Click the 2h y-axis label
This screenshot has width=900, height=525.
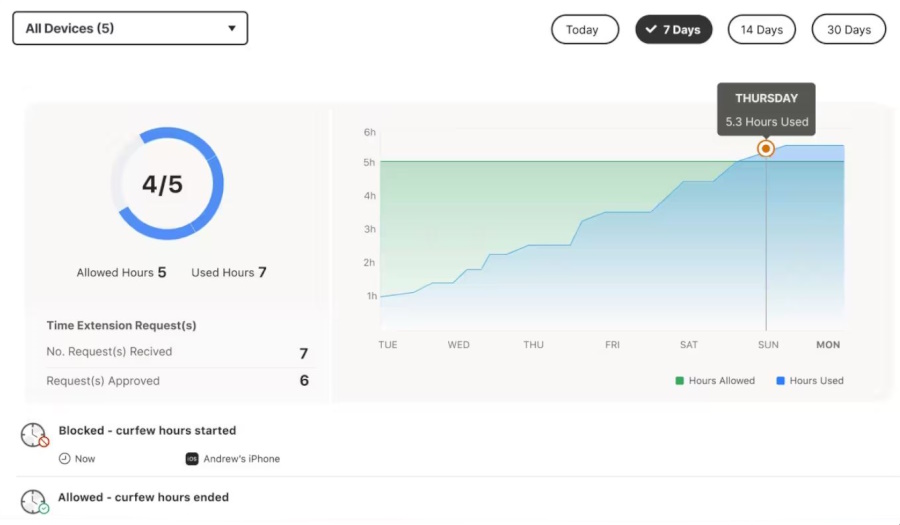[x=369, y=262]
